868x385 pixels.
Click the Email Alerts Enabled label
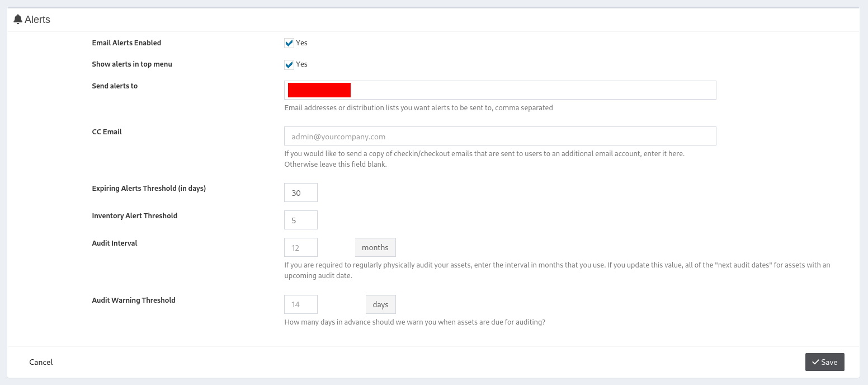126,43
